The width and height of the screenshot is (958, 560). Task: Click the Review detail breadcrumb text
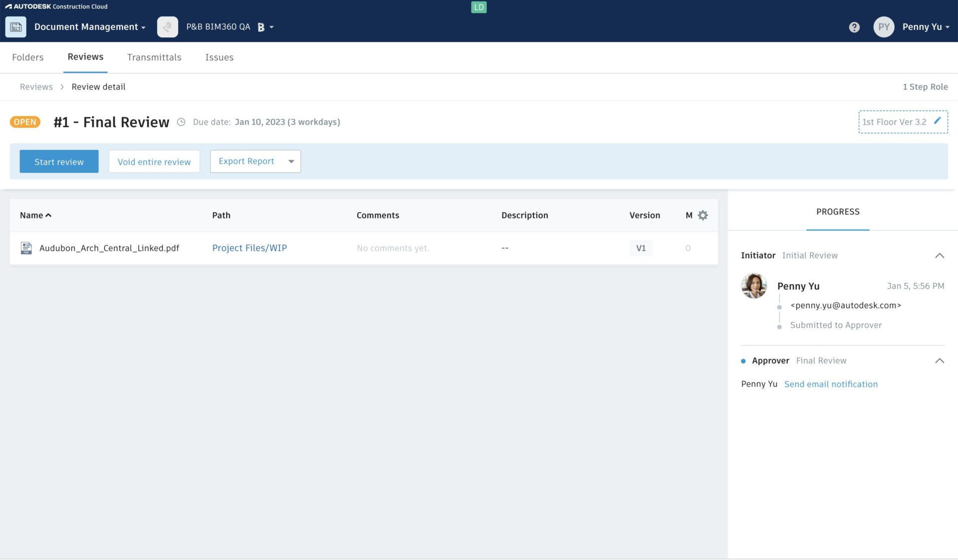pos(98,87)
